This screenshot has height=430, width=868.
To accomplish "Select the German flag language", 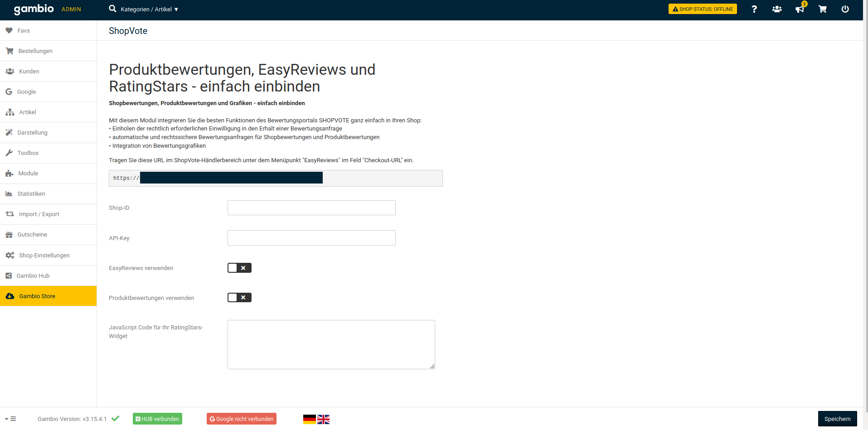I will [x=310, y=419].
